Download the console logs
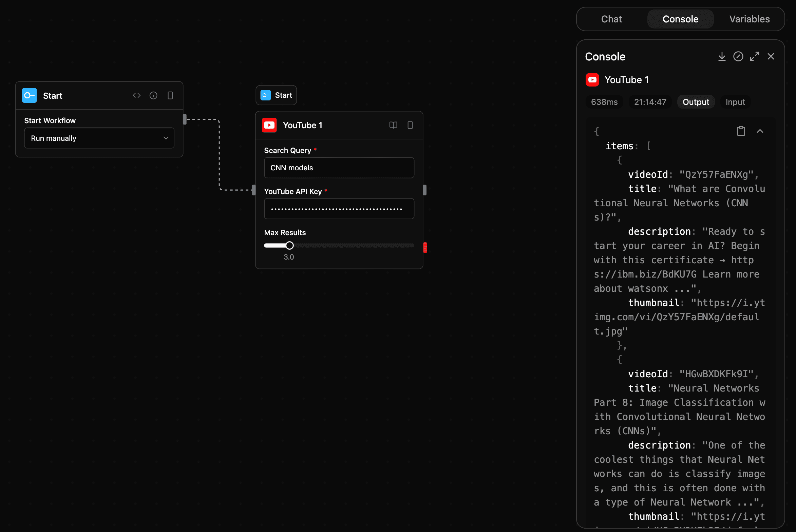This screenshot has width=796, height=532. coord(722,56)
